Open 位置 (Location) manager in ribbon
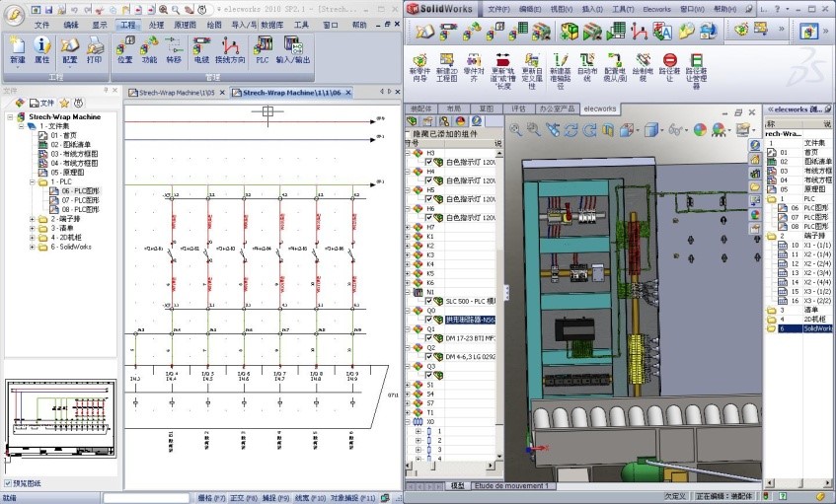 click(x=124, y=50)
